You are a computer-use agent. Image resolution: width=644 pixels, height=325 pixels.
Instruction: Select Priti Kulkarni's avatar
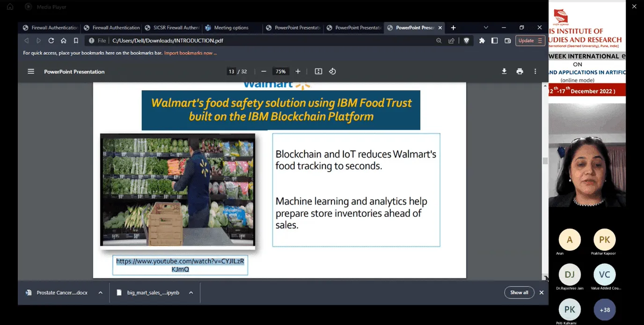[570, 310]
